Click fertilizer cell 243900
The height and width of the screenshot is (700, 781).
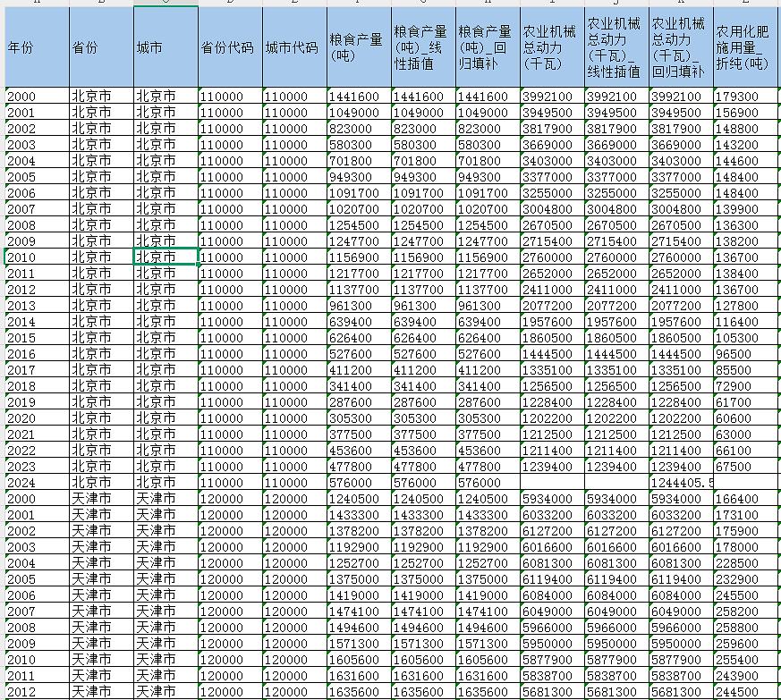coord(745,675)
